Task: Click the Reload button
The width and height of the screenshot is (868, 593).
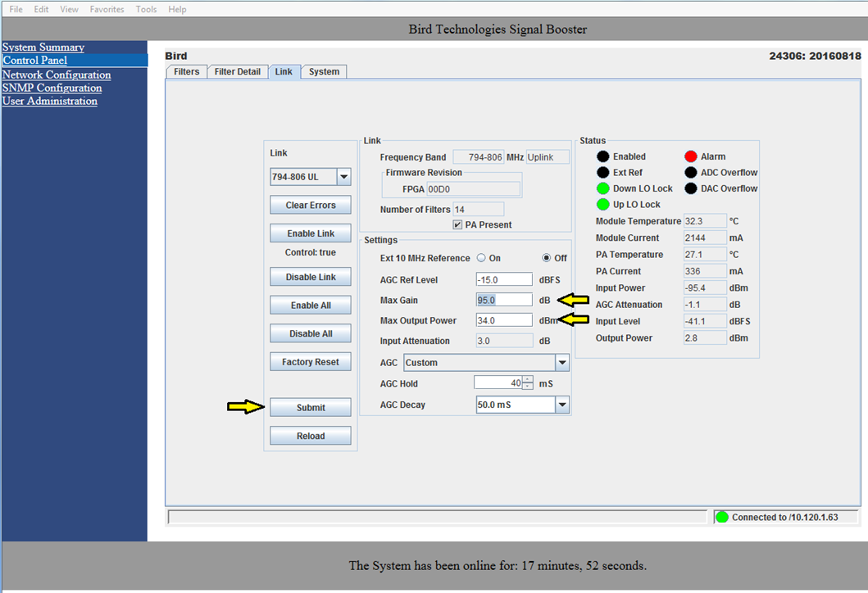Action: (311, 436)
